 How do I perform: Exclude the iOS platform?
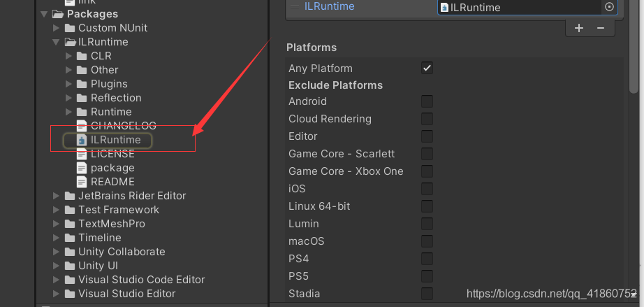pos(427,189)
